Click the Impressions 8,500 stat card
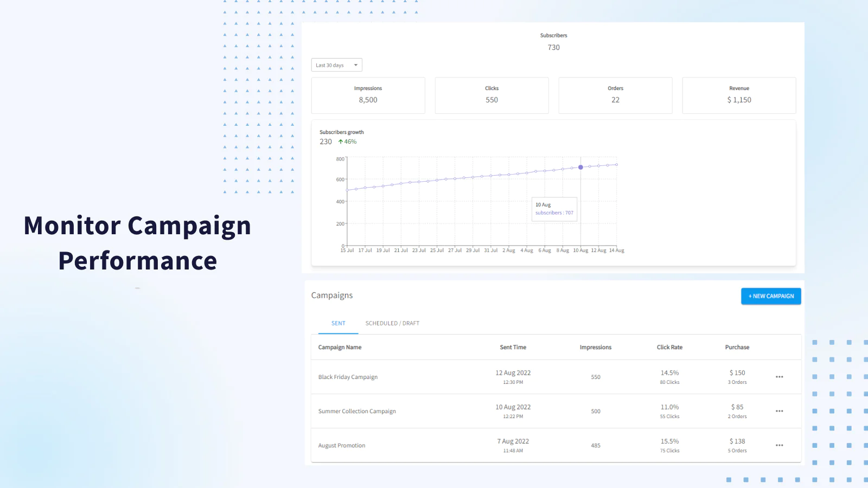Viewport: 868px width, 488px height. 368,95
